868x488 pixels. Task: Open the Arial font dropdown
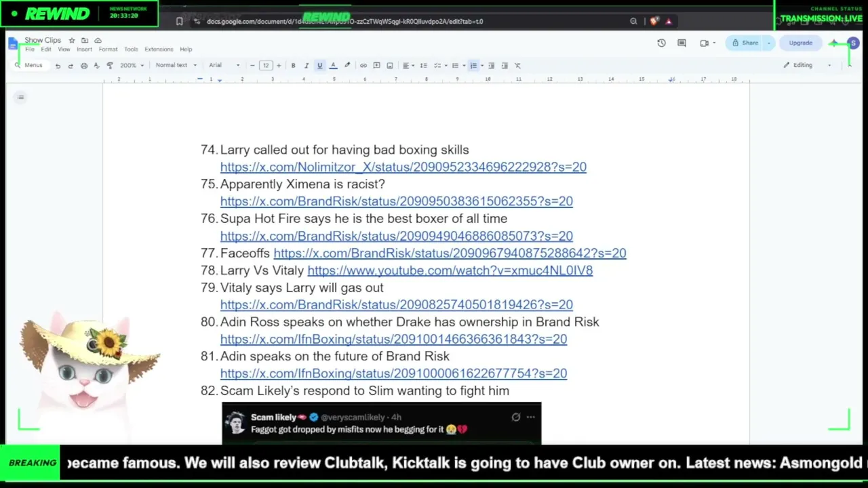coord(224,66)
